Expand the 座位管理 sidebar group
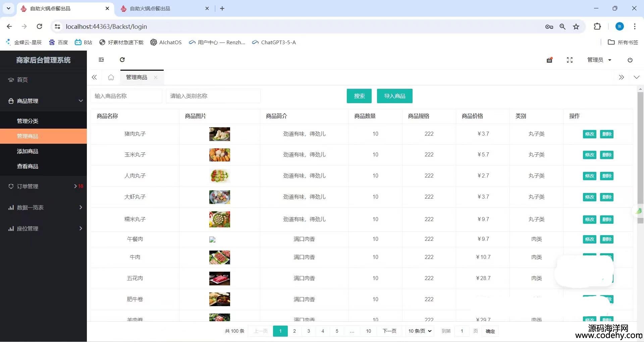 coord(43,228)
